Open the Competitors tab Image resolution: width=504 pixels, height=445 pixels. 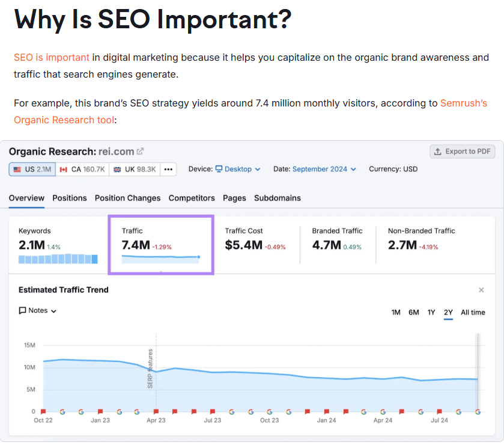[x=192, y=198]
